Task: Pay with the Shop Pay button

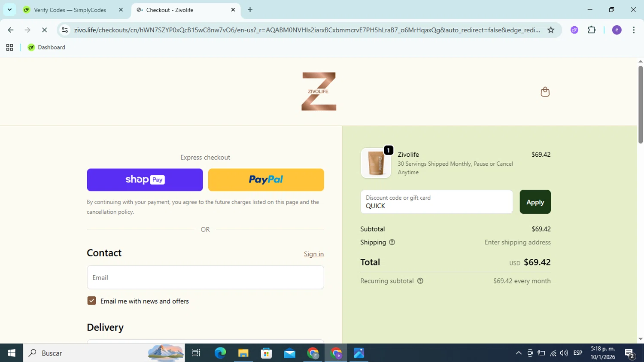Action: coord(145,179)
